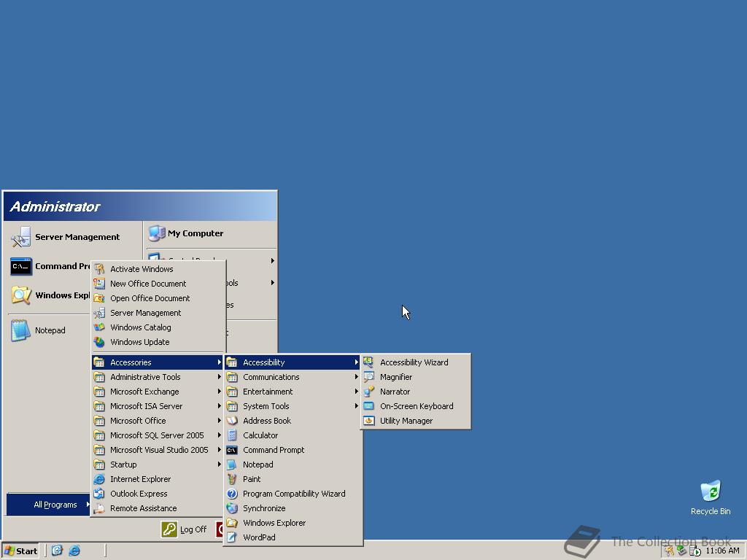Click the System Tools folder label
747x560 pixels.
pyautogui.click(x=266, y=406)
